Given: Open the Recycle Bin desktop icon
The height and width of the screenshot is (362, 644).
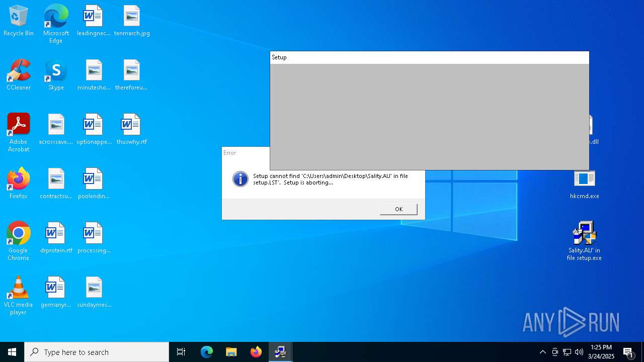Looking at the screenshot, I should click(19, 21).
